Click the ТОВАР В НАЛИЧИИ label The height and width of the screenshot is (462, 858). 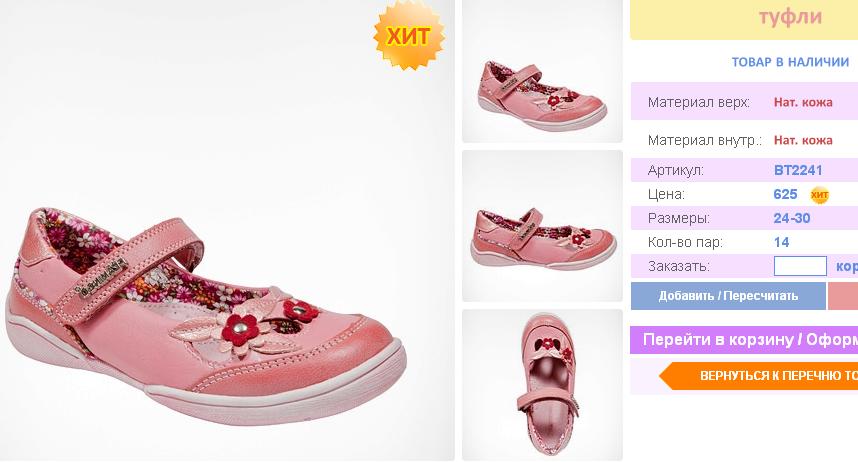pyautogui.click(x=790, y=62)
